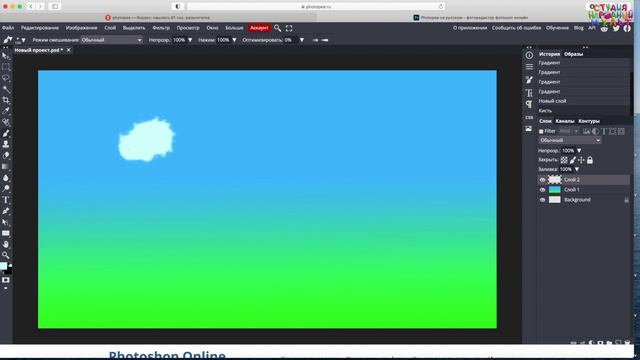640x360 pixels.
Task: Open the Paragraph panel icon
Action: click(x=529, y=104)
